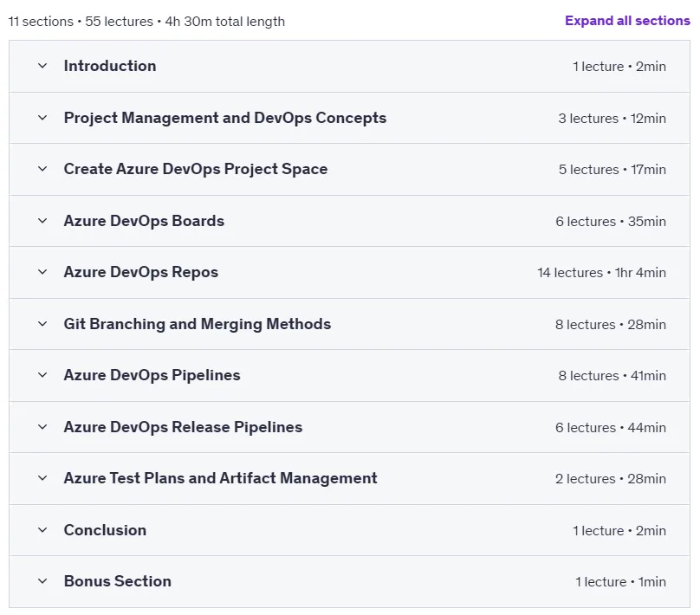Select Git Branching and Merging Methods title

tap(198, 324)
